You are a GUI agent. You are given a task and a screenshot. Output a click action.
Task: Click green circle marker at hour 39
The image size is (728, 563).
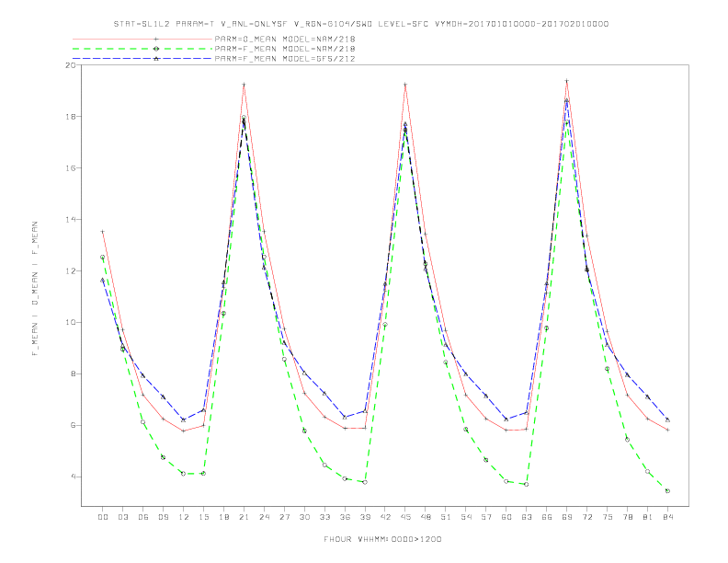tap(365, 482)
